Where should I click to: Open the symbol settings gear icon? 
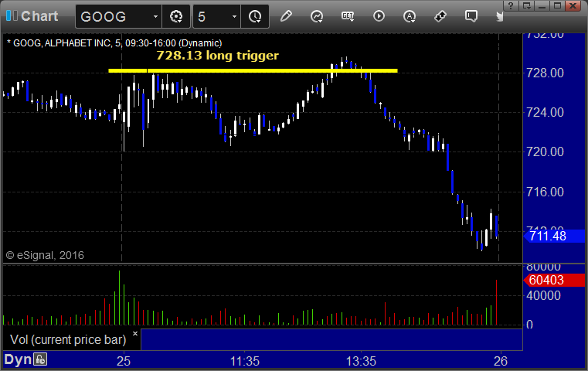tap(176, 16)
